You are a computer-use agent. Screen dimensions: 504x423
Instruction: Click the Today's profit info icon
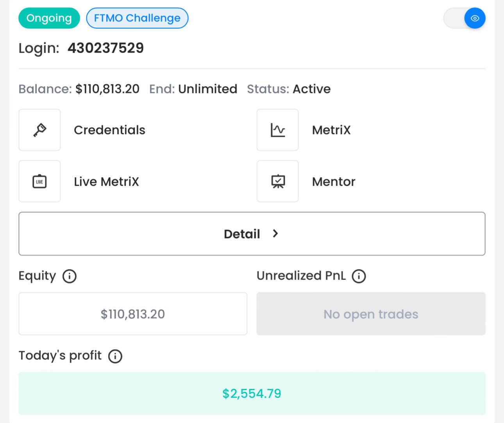click(115, 356)
